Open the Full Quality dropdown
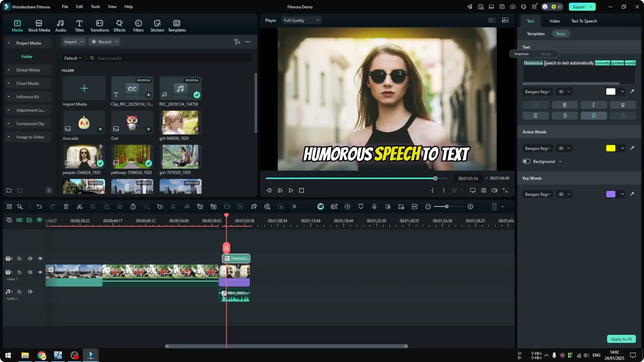644x362 pixels. click(301, 20)
